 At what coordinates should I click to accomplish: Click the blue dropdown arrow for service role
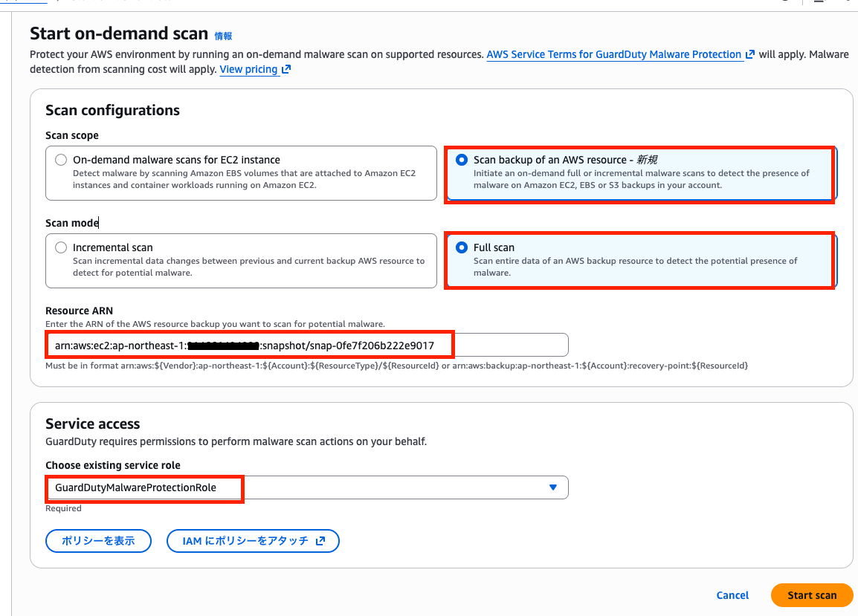(552, 487)
